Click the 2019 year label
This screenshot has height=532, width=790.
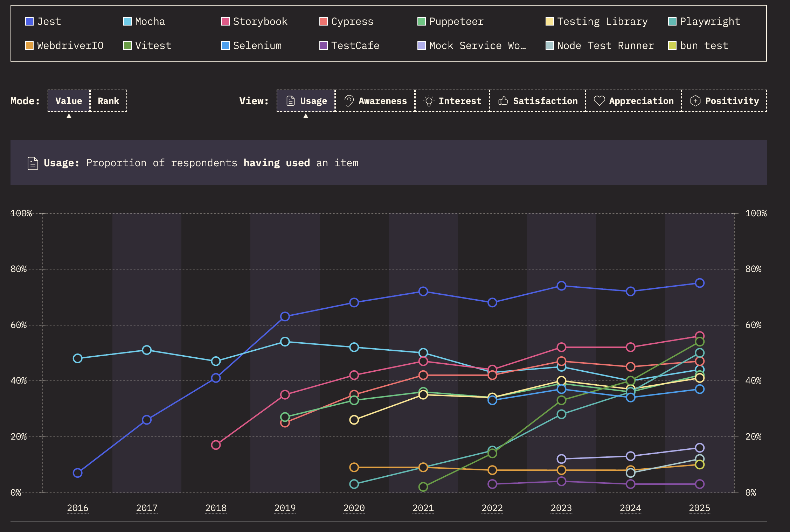285,508
